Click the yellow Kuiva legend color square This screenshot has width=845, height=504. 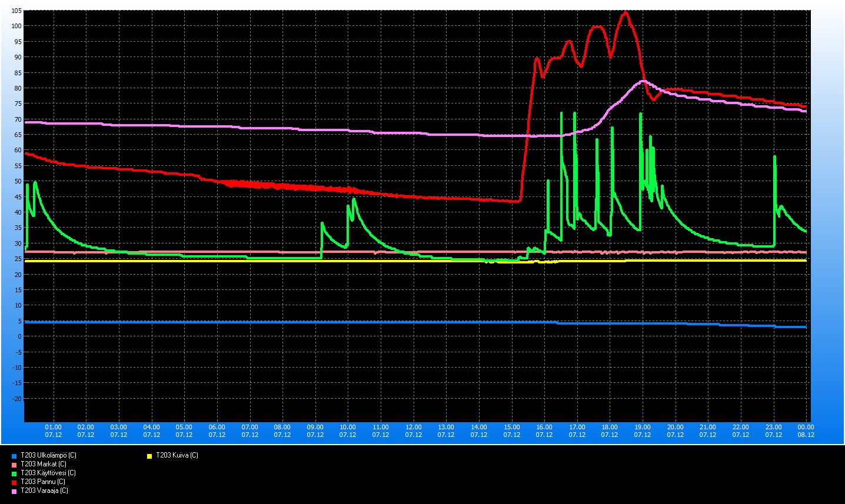(x=149, y=456)
